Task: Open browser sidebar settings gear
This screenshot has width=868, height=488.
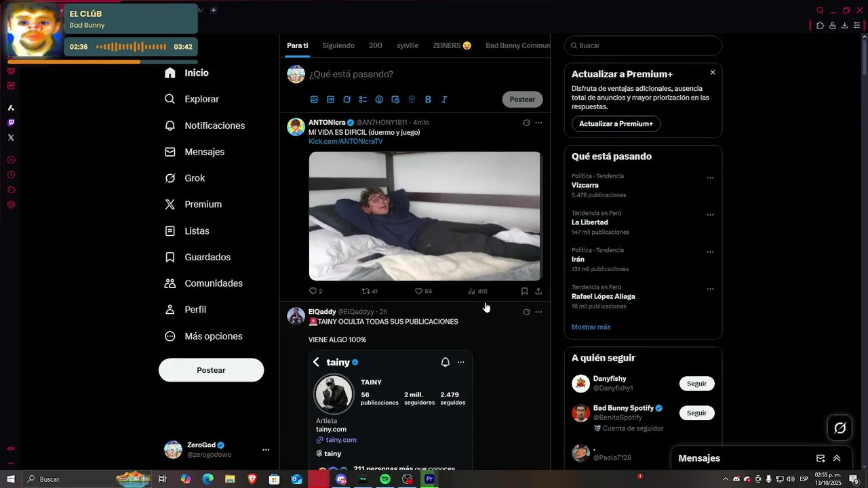Action: pos(11,205)
